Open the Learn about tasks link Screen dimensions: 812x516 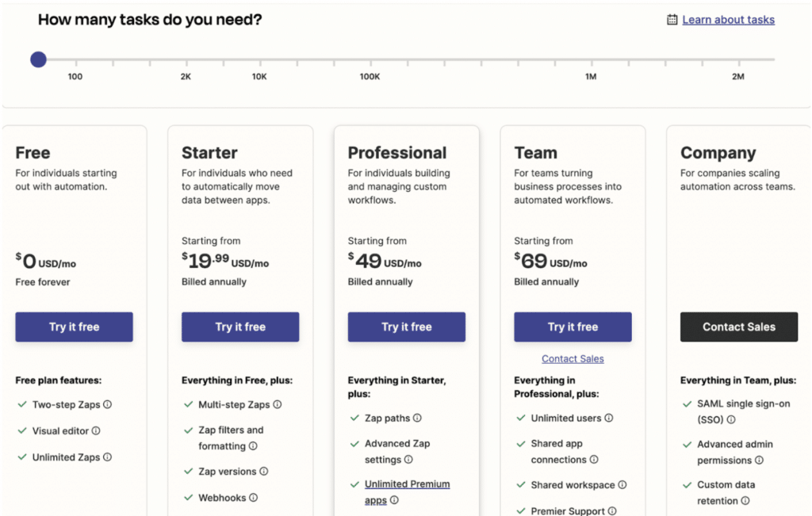pyautogui.click(x=728, y=19)
